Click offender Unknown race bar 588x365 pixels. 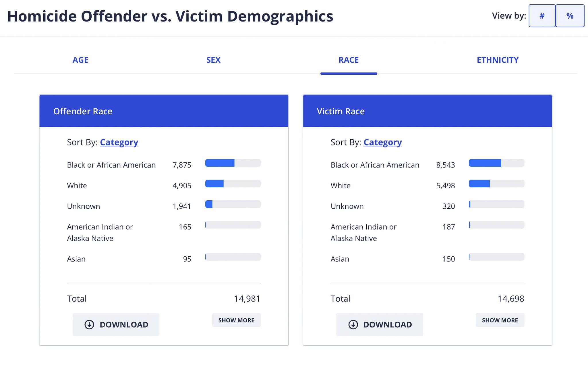click(233, 204)
